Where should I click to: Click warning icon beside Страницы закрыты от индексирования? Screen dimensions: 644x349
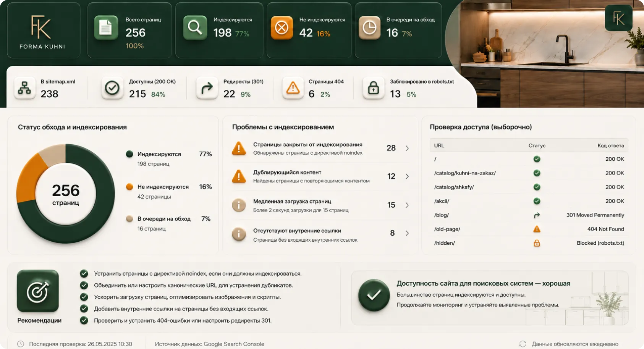click(239, 148)
